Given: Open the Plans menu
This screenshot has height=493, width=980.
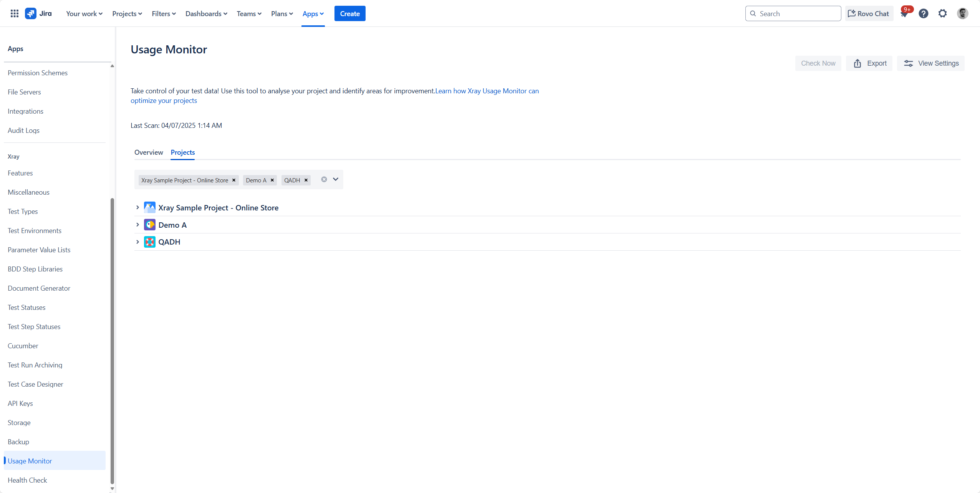Looking at the screenshot, I should click(282, 13).
